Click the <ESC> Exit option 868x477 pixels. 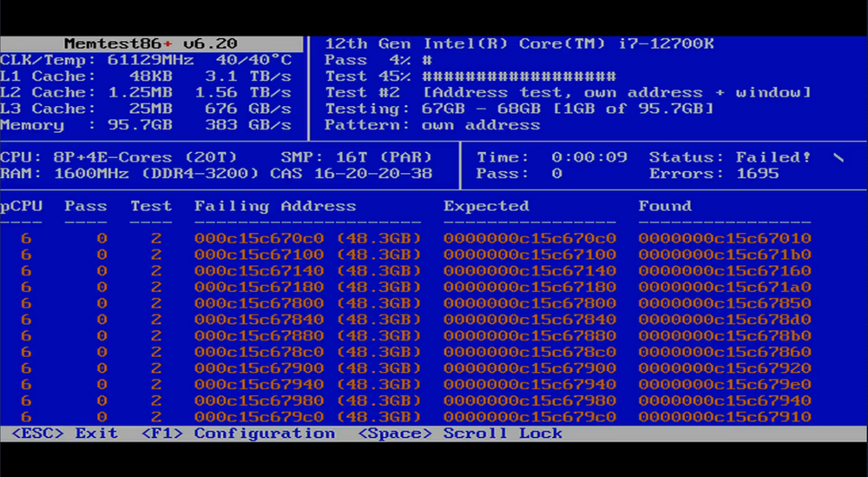click(x=64, y=434)
